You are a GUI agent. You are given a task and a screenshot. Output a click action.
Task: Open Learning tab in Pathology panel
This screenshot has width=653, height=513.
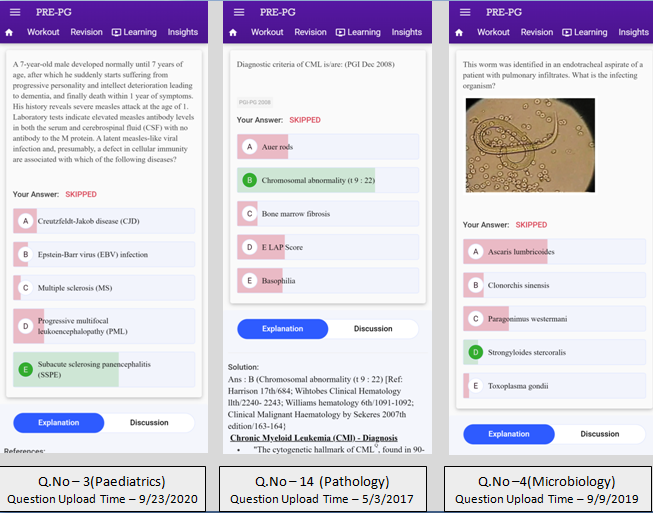click(x=358, y=32)
